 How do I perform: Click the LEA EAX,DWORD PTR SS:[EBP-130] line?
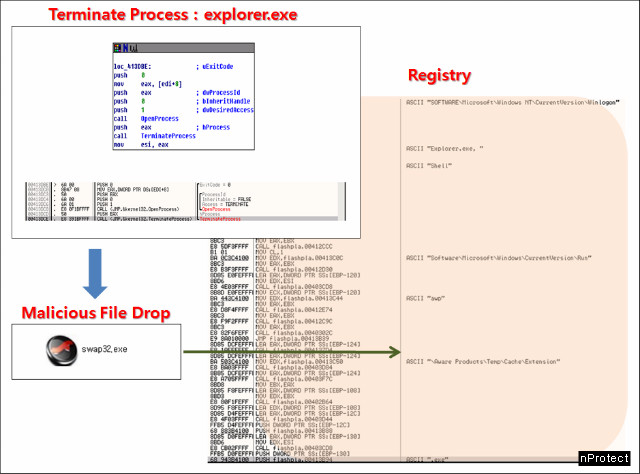tap(308, 436)
